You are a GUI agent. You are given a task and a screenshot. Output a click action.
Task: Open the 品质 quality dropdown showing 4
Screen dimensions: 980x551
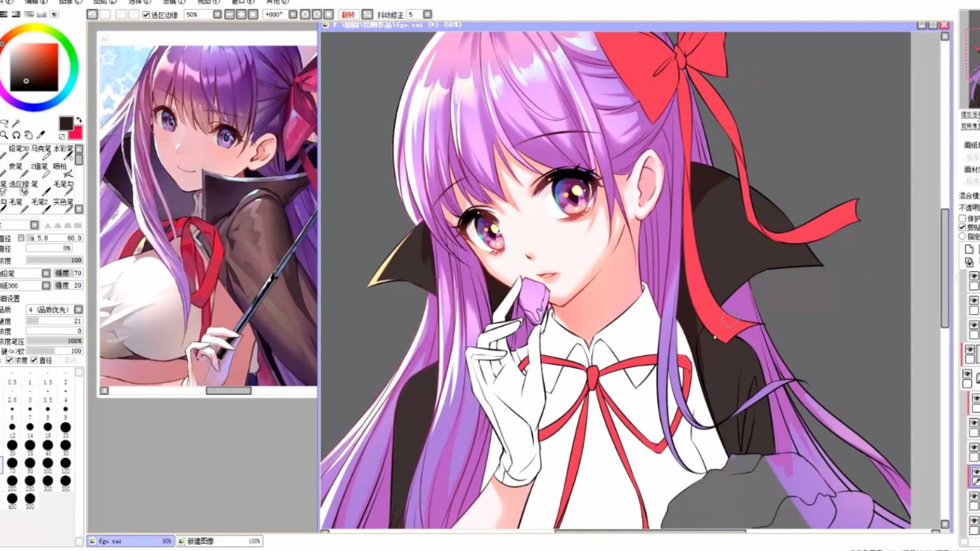point(78,310)
